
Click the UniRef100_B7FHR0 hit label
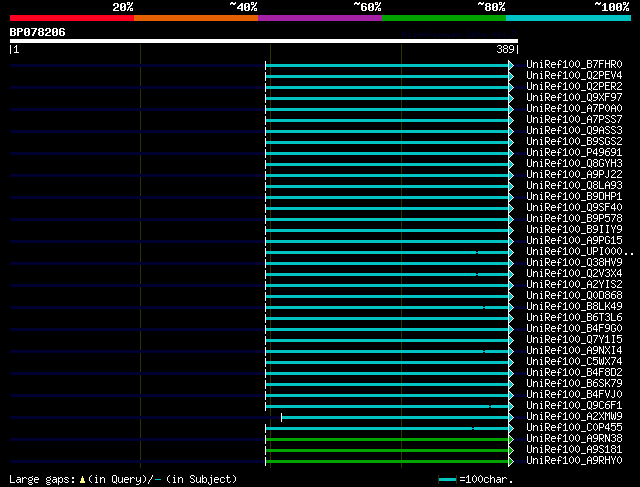click(x=574, y=64)
